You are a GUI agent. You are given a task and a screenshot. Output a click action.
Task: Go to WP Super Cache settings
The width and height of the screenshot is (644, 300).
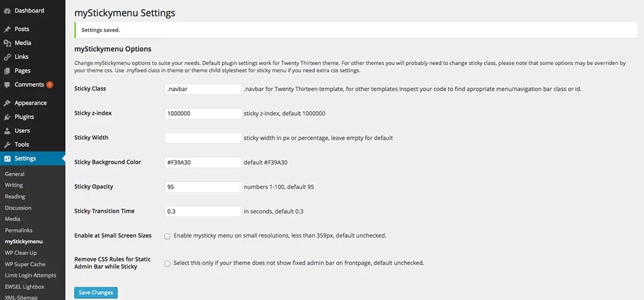click(25, 264)
